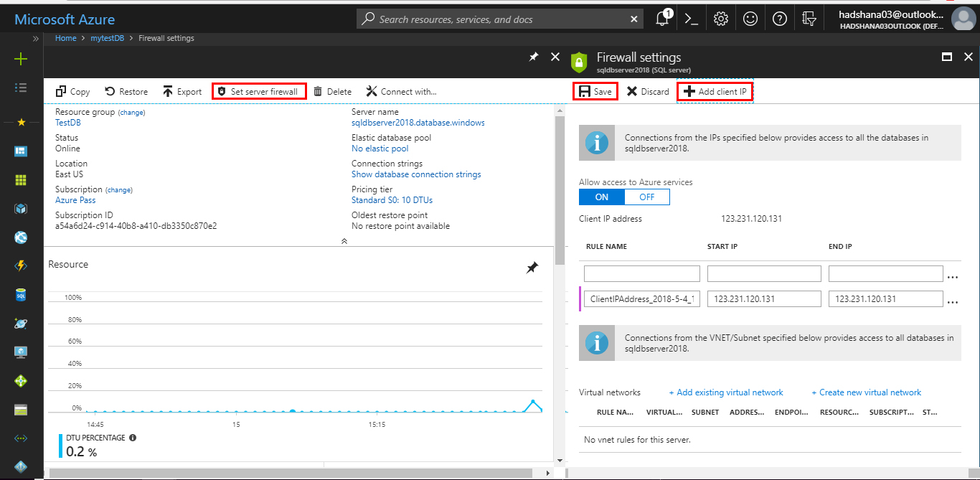
Task: Go to Home breadcrumb
Action: click(x=65, y=38)
